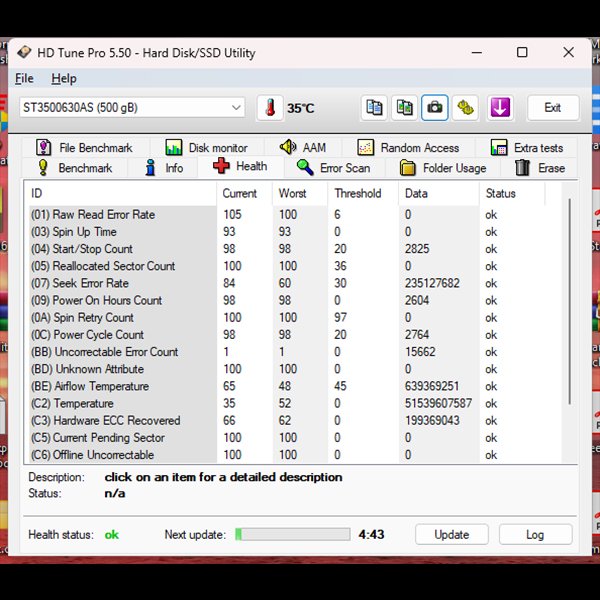
Task: Click data value 2825
Action: tap(417, 249)
